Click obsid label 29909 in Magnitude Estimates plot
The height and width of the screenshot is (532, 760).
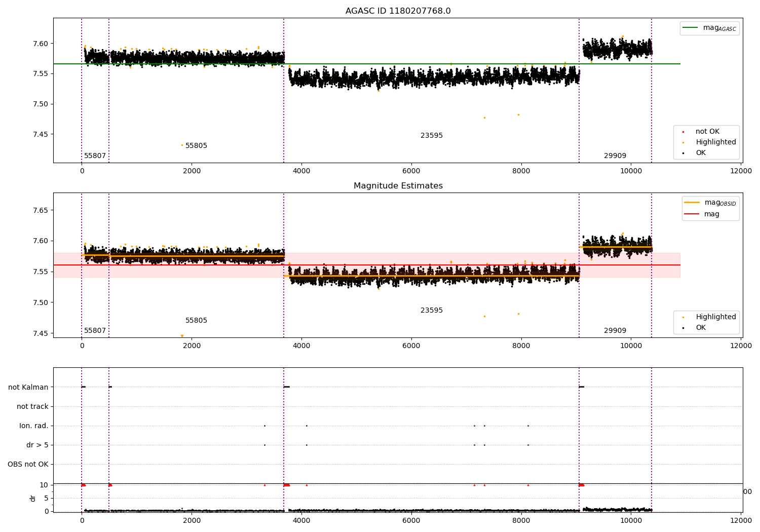(x=615, y=331)
